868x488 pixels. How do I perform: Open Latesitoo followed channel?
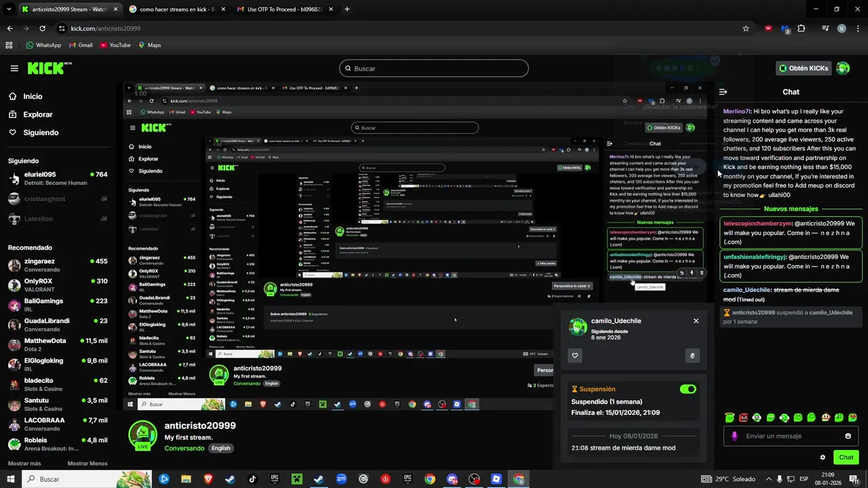pyautogui.click(x=58, y=219)
